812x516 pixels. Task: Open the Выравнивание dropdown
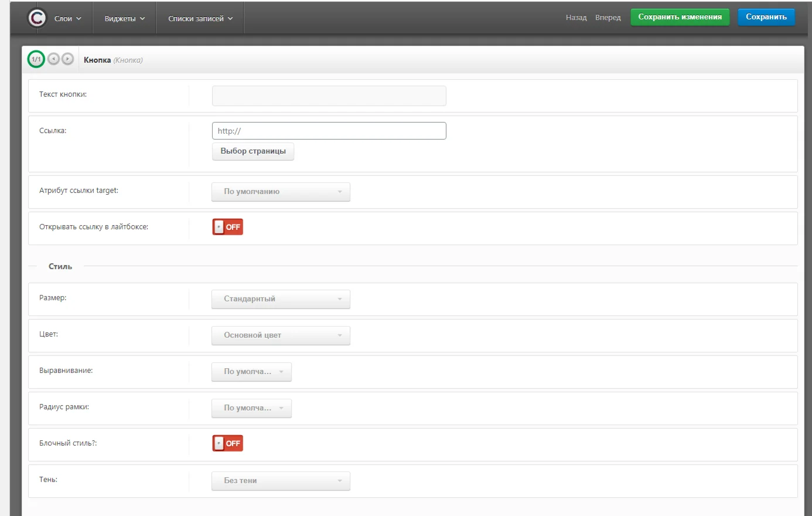tap(251, 372)
